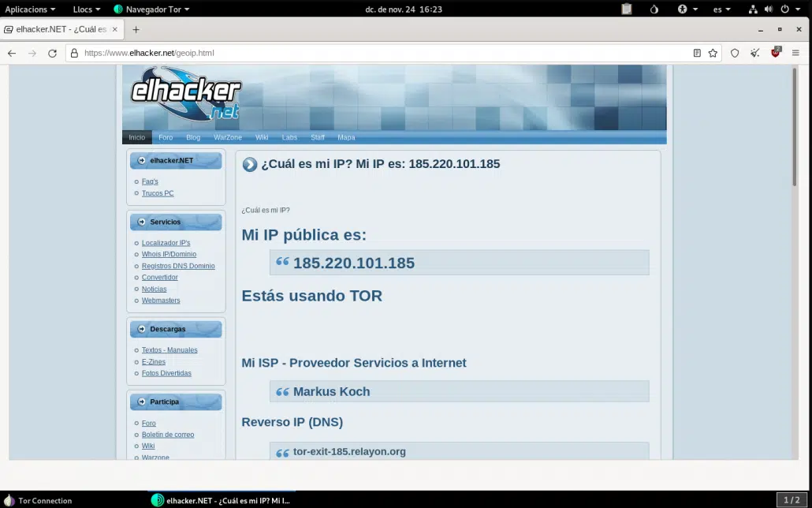Expand the Llocs places menu
This screenshot has height=508, width=812.
(87, 9)
